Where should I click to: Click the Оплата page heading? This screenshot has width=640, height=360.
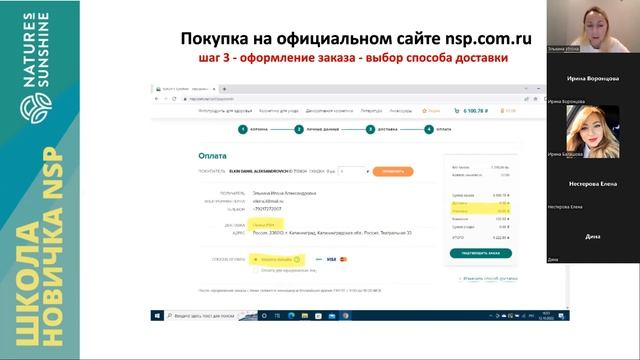212,156
